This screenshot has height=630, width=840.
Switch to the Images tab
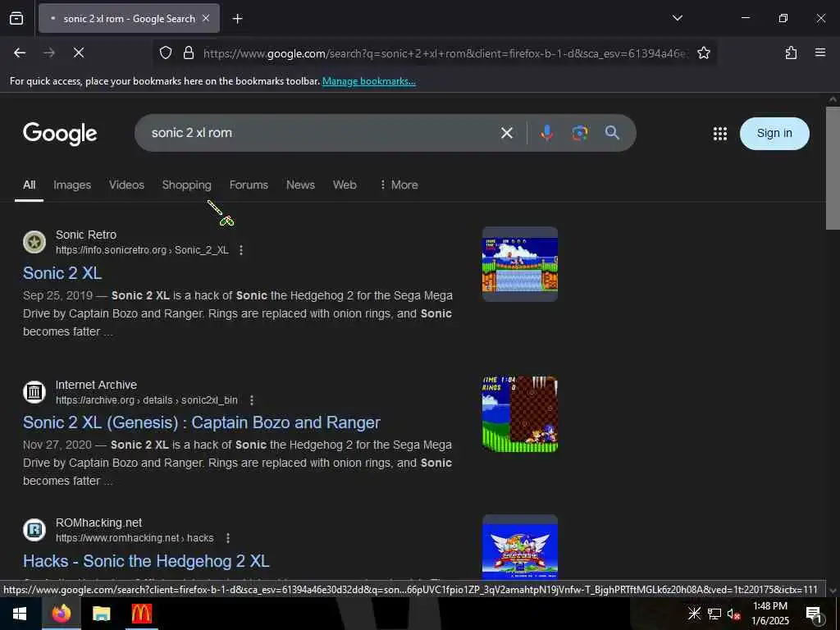click(72, 185)
